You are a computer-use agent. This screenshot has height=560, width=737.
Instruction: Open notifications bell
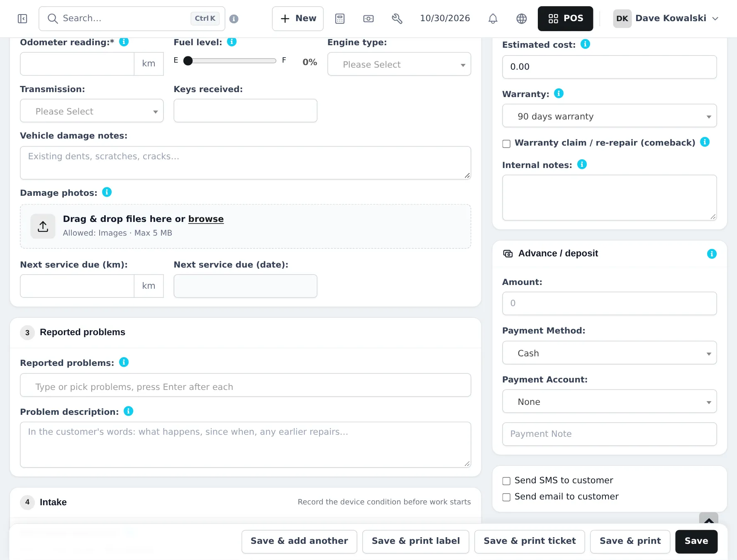tap(493, 19)
